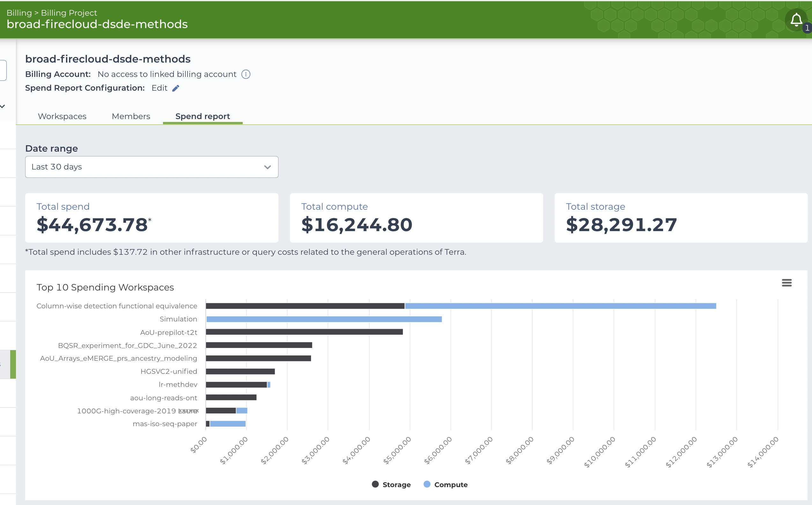Image resolution: width=812 pixels, height=505 pixels.
Task: Click the '$28,291.27' total storage value
Action: [x=621, y=224]
